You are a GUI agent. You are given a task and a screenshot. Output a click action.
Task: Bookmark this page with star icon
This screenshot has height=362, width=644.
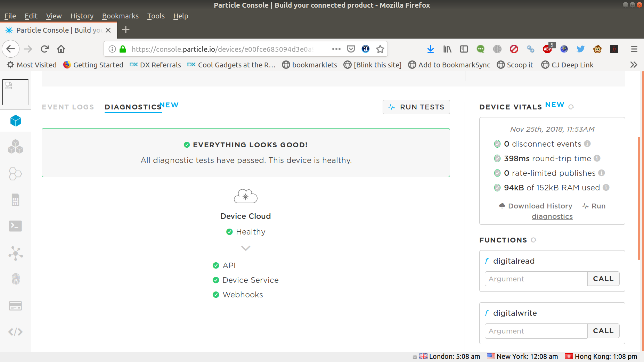click(380, 49)
